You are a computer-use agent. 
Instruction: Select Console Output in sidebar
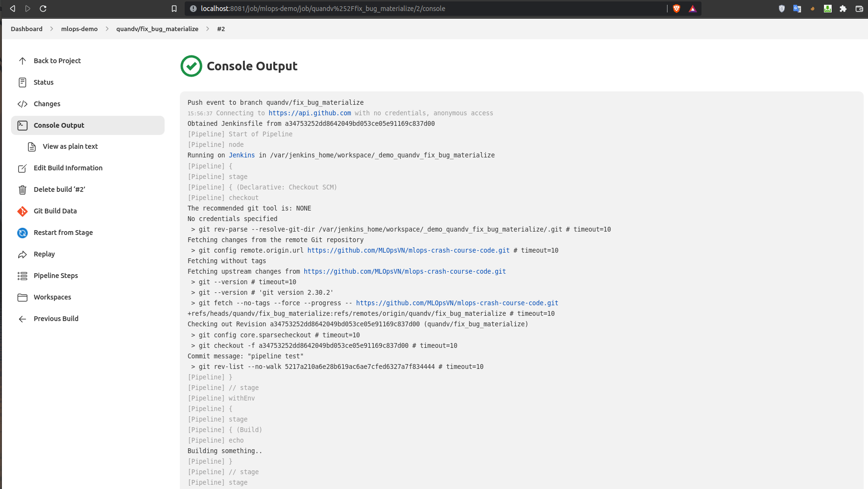(88, 125)
